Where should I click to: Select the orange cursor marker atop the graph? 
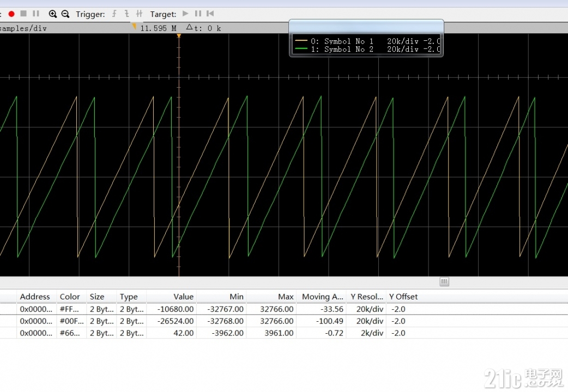click(x=179, y=36)
